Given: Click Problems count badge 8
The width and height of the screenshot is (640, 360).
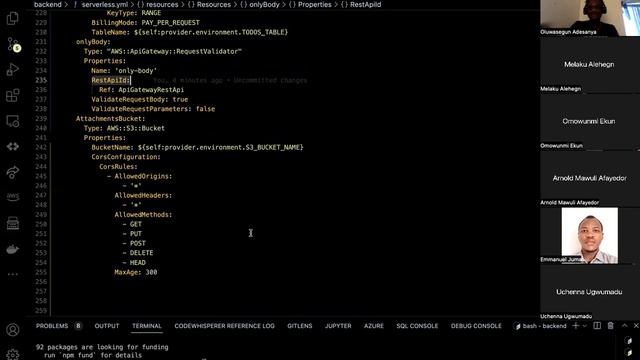Looking at the screenshot, I should point(78,326).
